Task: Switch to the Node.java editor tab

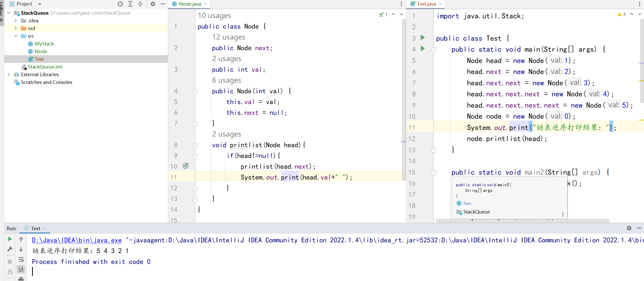Action: pyautogui.click(x=190, y=4)
